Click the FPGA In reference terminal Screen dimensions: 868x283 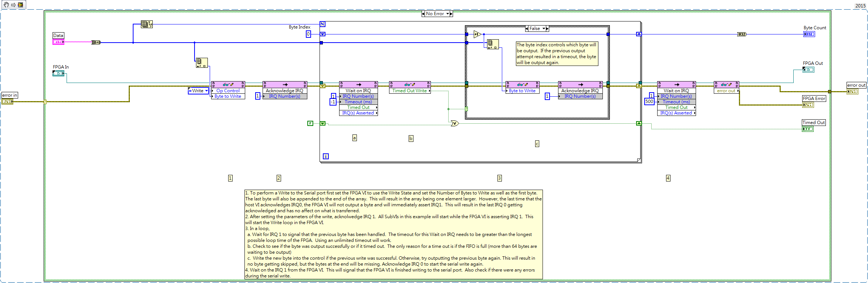[58, 73]
